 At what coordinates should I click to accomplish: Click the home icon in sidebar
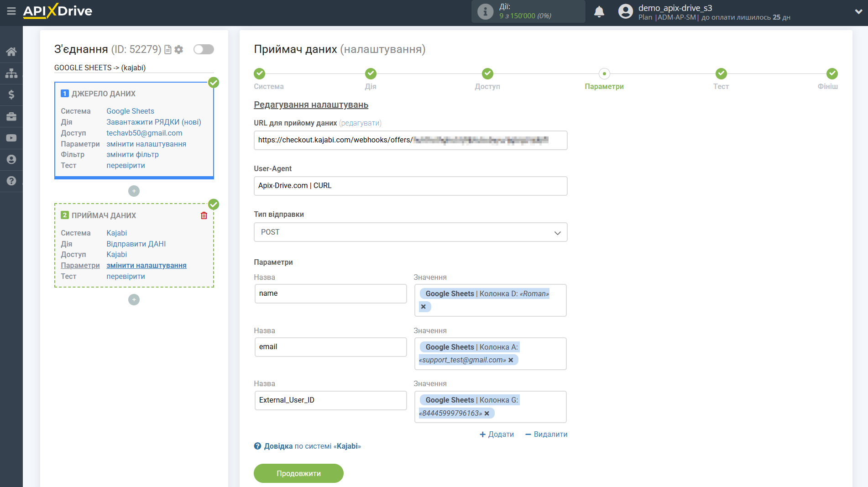[11, 52]
